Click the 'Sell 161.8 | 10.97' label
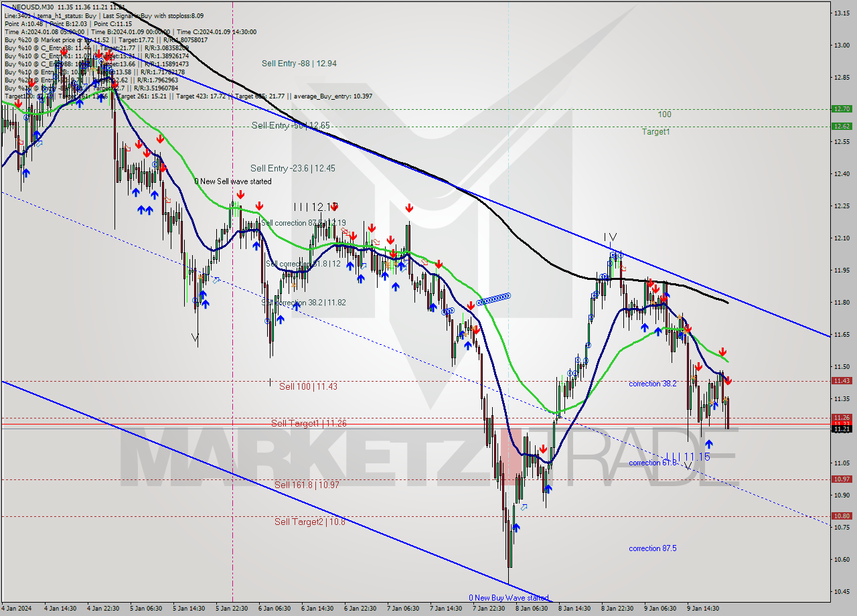Image resolution: width=857 pixels, height=616 pixels. tap(307, 485)
